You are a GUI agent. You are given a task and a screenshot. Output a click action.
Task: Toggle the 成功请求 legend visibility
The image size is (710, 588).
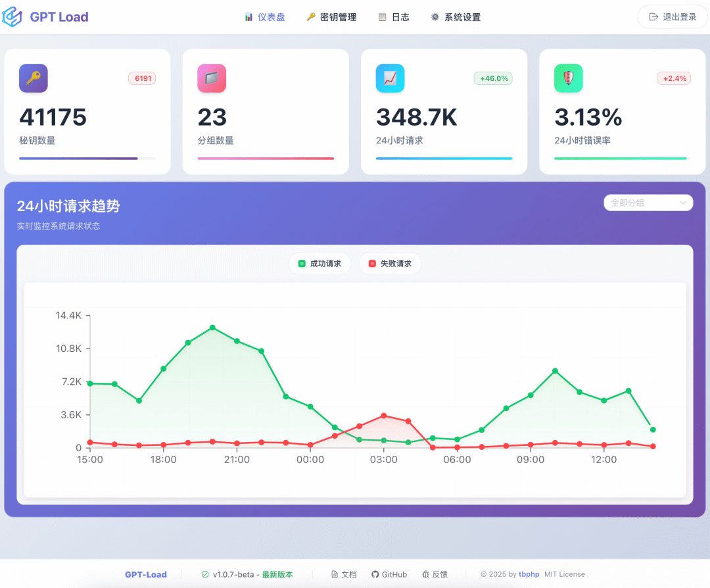click(319, 263)
